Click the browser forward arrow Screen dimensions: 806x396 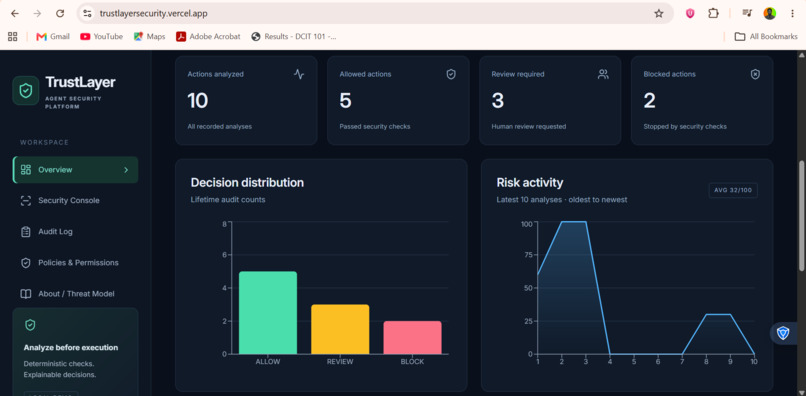[x=37, y=14]
